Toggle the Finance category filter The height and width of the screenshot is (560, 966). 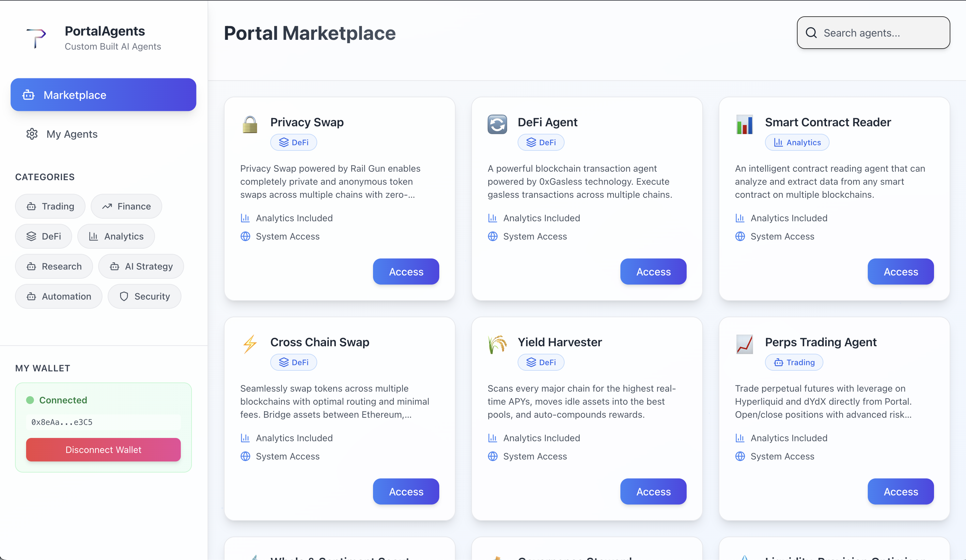tap(126, 206)
